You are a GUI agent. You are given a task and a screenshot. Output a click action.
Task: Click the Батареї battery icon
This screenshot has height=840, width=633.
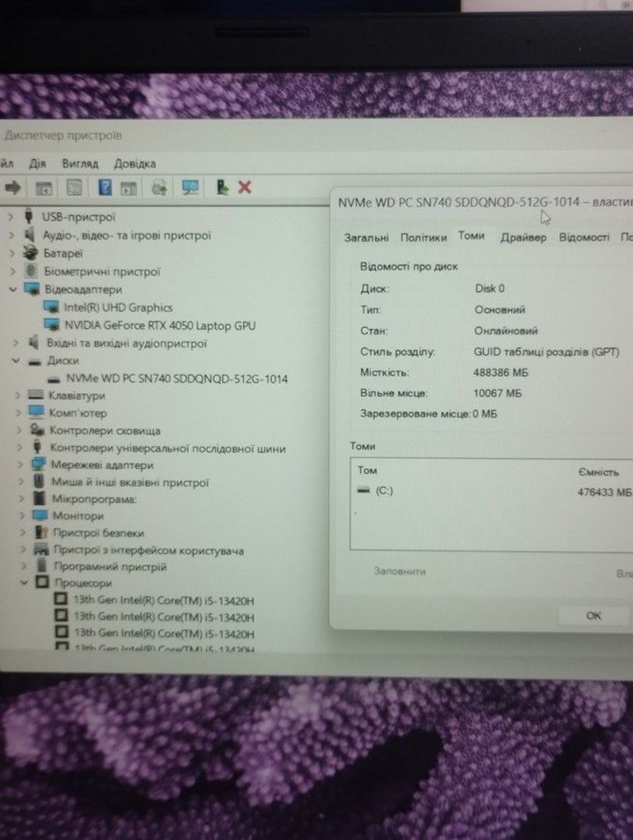coord(30,253)
